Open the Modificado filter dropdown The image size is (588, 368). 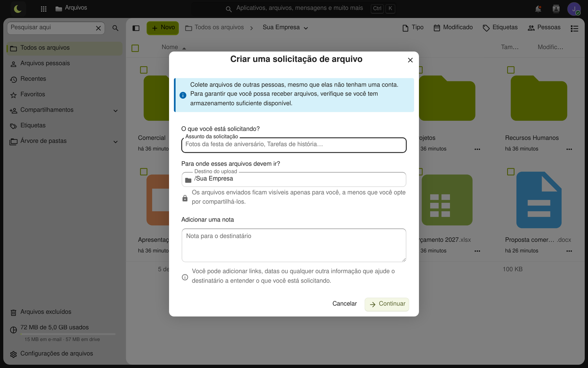tap(453, 28)
